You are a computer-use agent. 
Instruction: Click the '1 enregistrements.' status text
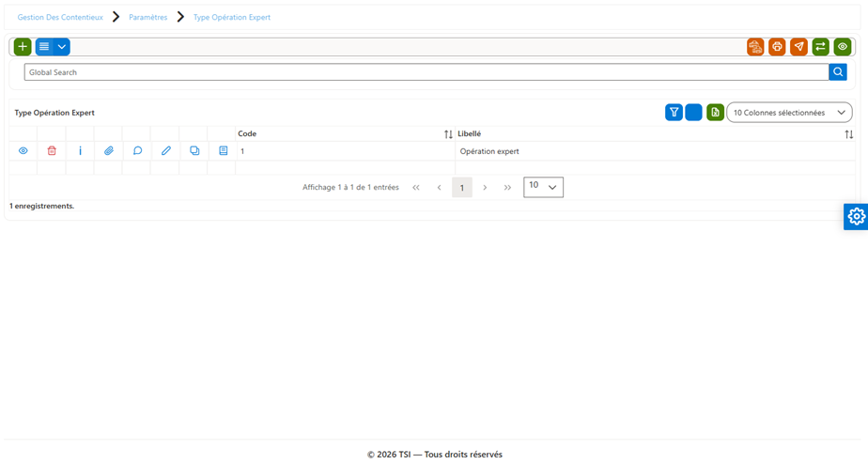tap(41, 206)
